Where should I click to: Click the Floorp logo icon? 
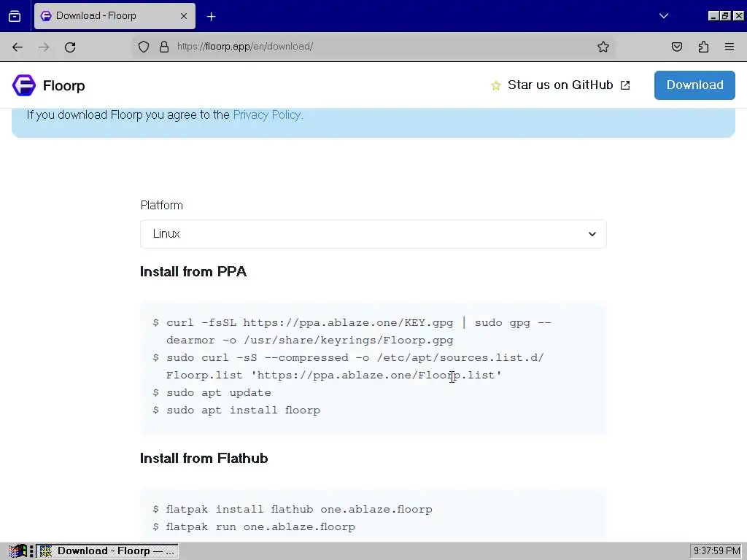tap(24, 85)
